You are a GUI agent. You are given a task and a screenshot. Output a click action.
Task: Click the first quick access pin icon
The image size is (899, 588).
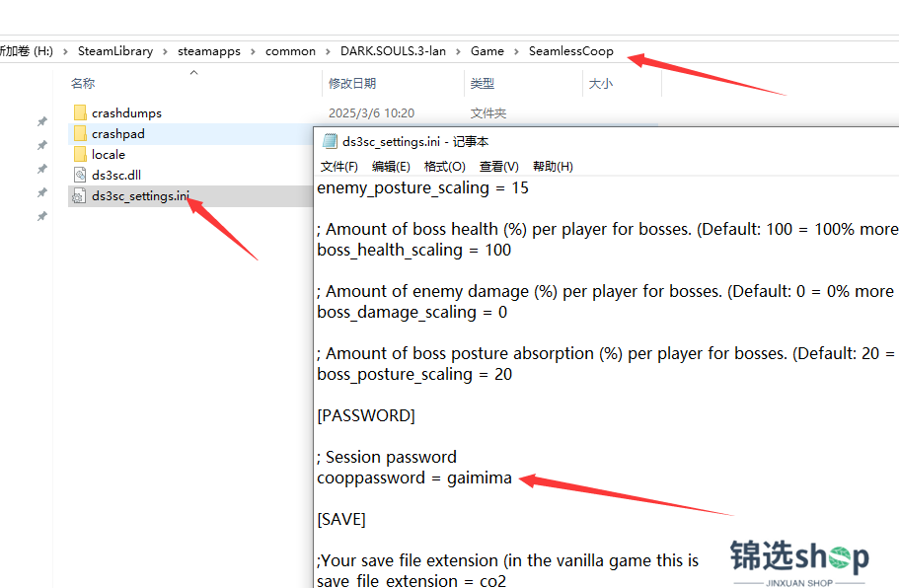pos(41,121)
